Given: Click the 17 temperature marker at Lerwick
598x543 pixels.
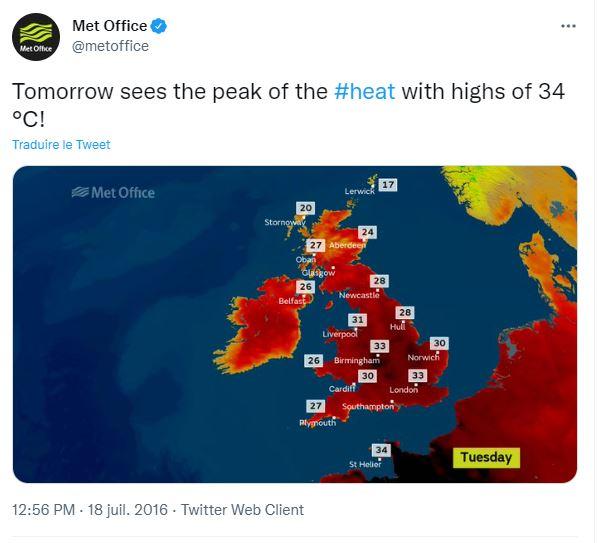Looking at the screenshot, I should pyautogui.click(x=388, y=185).
